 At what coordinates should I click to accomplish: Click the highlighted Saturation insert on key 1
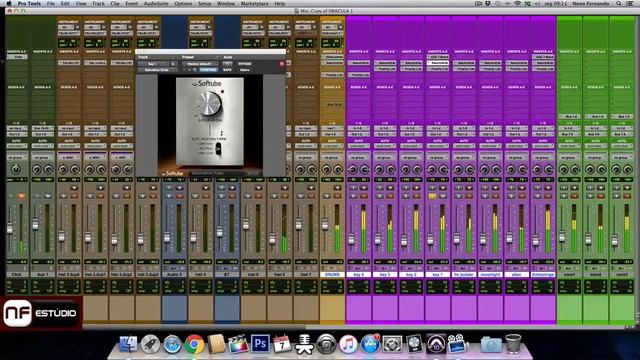coord(438,63)
